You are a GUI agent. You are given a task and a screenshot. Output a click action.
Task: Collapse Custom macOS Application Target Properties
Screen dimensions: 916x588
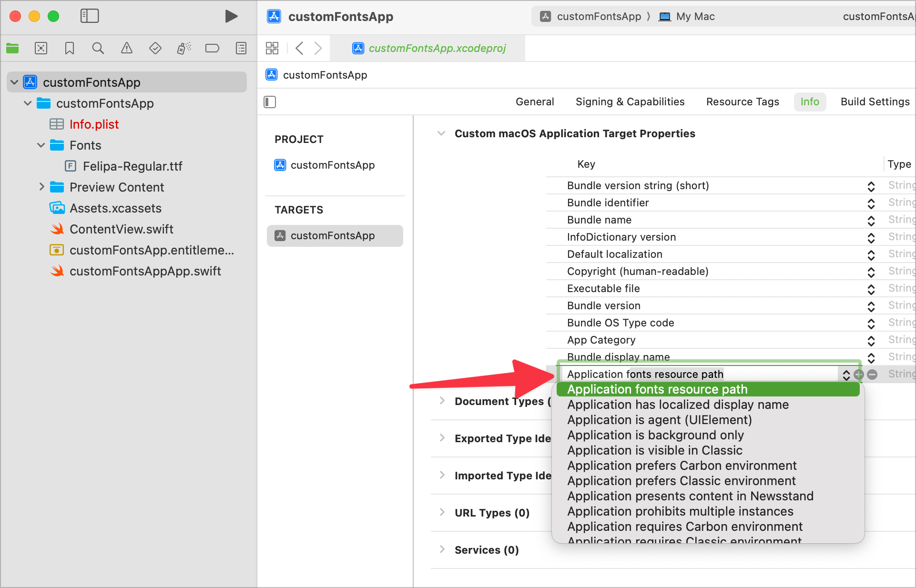click(441, 133)
